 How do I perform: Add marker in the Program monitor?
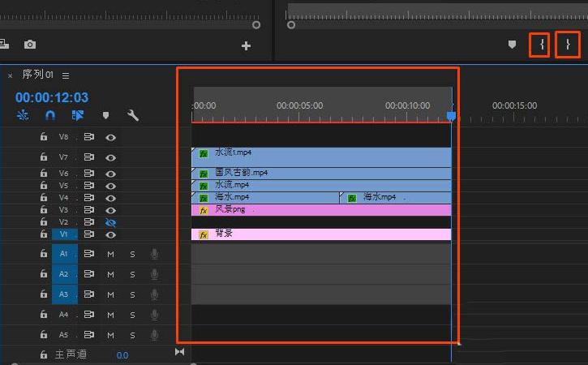tap(512, 45)
